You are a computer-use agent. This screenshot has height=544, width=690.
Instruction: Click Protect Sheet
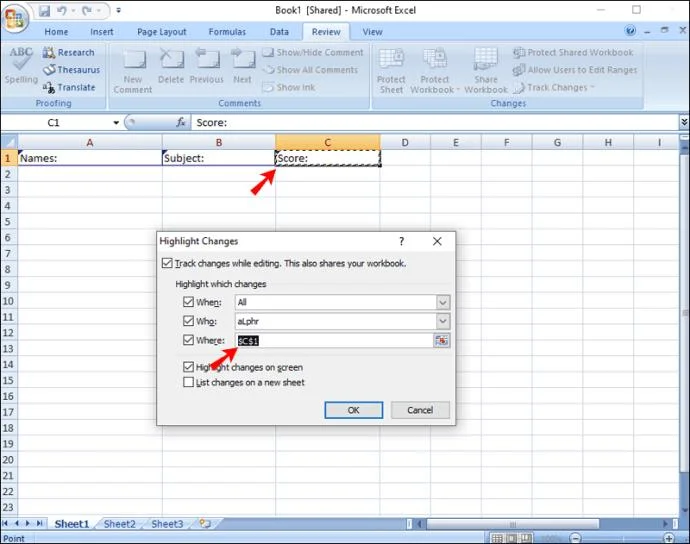(x=391, y=70)
